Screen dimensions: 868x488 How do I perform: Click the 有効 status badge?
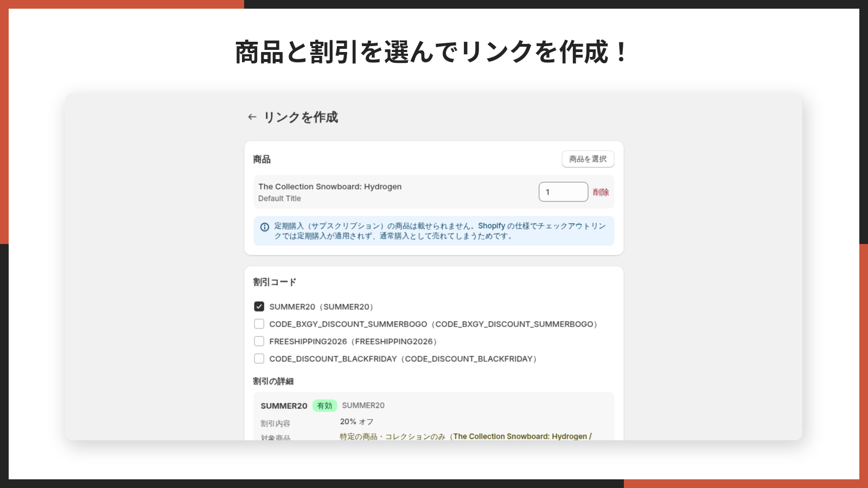click(x=324, y=406)
